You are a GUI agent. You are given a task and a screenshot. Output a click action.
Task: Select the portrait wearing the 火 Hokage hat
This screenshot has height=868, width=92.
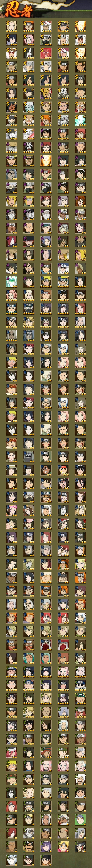coord(46,26)
